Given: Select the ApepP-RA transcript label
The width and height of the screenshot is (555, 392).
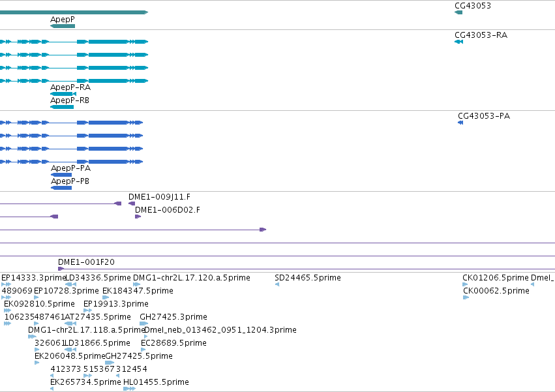Looking at the screenshot, I should tap(70, 87).
